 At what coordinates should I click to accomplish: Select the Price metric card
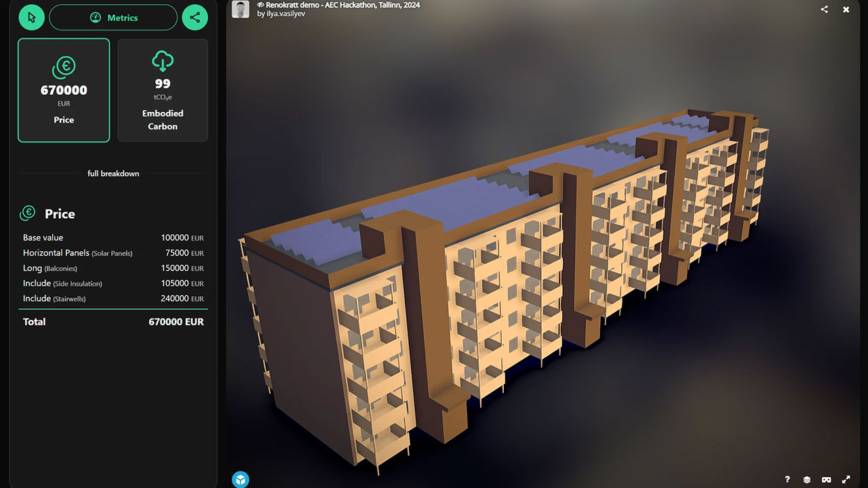(64, 90)
